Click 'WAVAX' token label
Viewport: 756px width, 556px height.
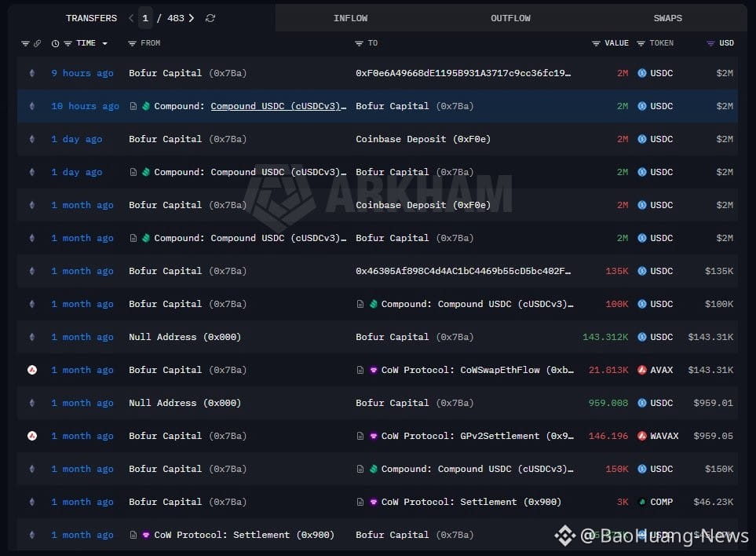(664, 436)
